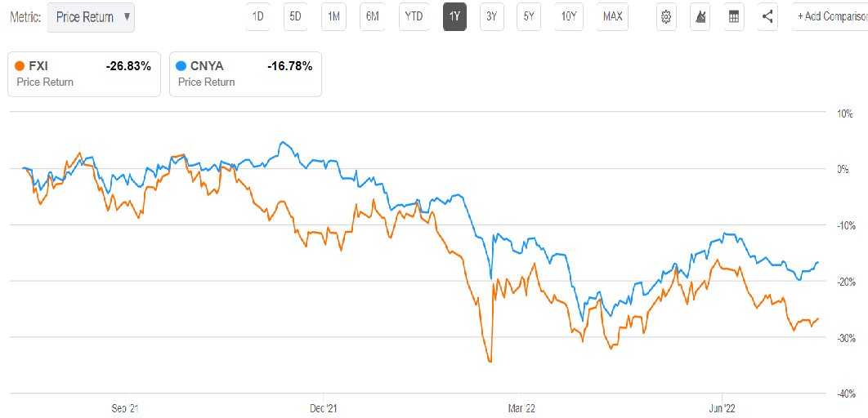Viewport: 868px width, 418px height.
Task: Select the MAX time range
Action: [x=612, y=16]
